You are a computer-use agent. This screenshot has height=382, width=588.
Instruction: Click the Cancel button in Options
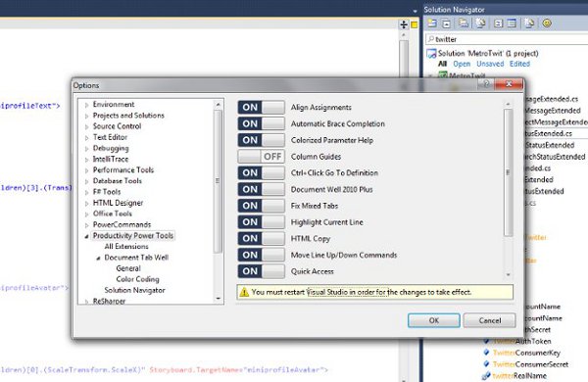pyautogui.click(x=489, y=320)
